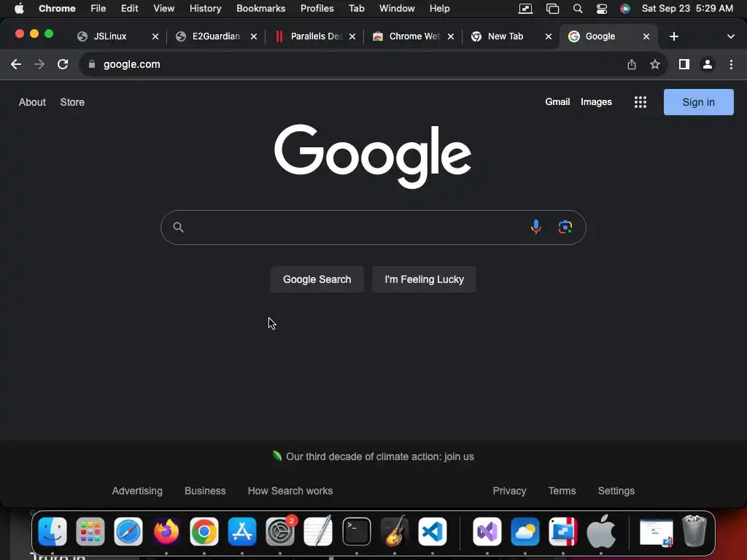Image resolution: width=747 pixels, height=560 pixels.
Task: Open the Chrome side panel icon
Action: click(684, 64)
